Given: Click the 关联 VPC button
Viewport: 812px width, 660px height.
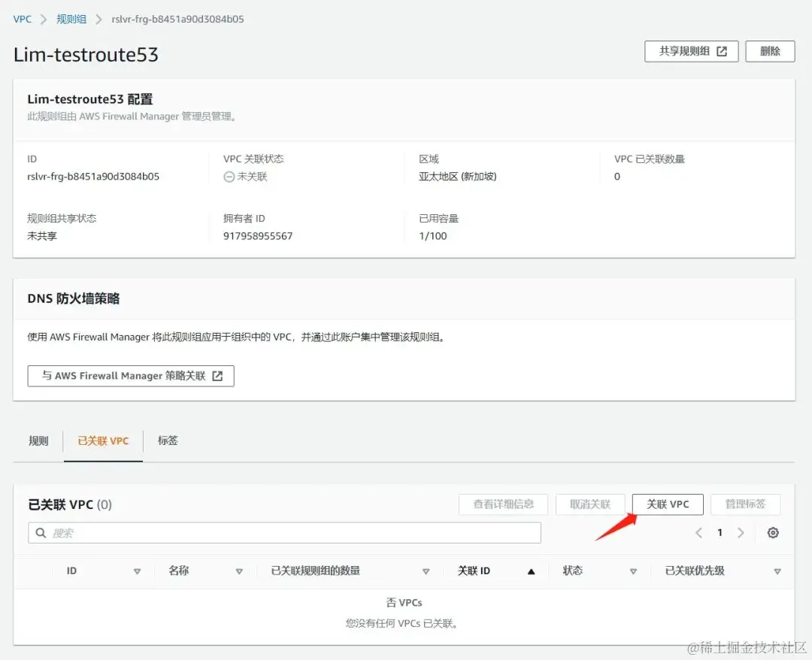Looking at the screenshot, I should 668,504.
